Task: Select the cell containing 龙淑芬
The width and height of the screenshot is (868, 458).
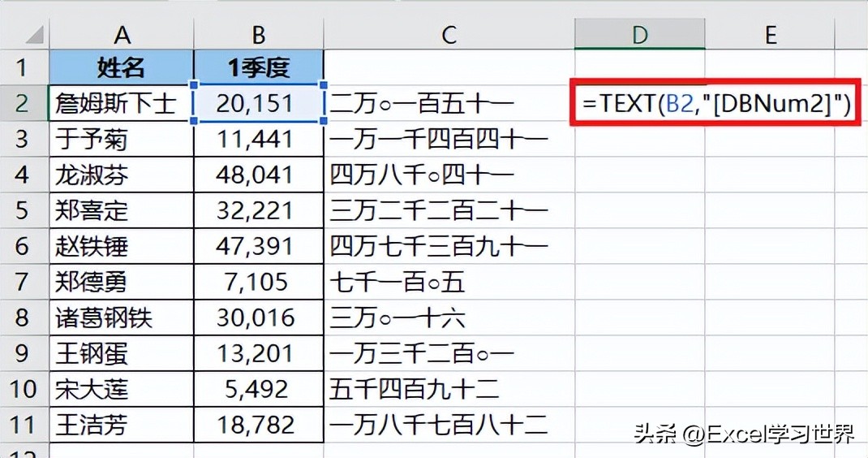Action: (122, 175)
